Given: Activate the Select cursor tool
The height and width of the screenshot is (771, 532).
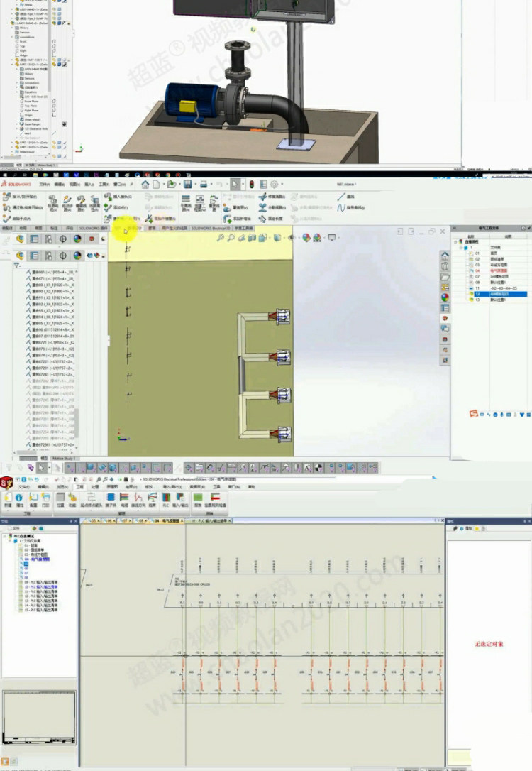Looking at the screenshot, I should 235,185.
